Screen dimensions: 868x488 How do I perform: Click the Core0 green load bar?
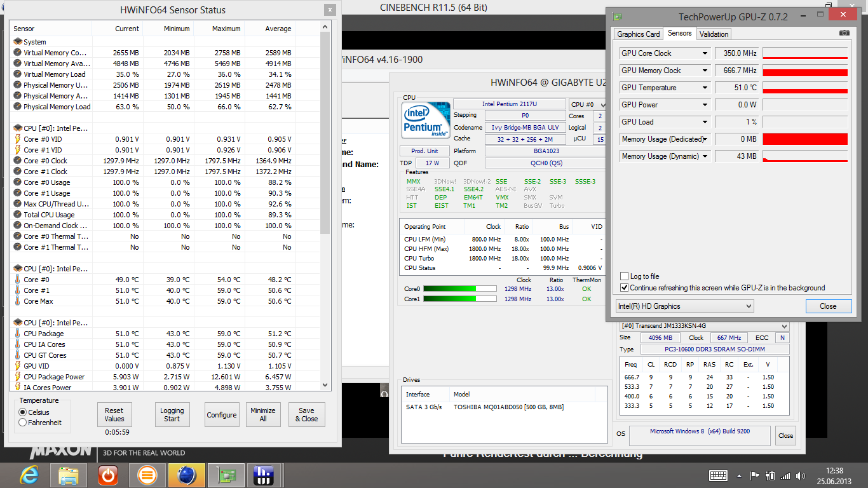pos(459,289)
